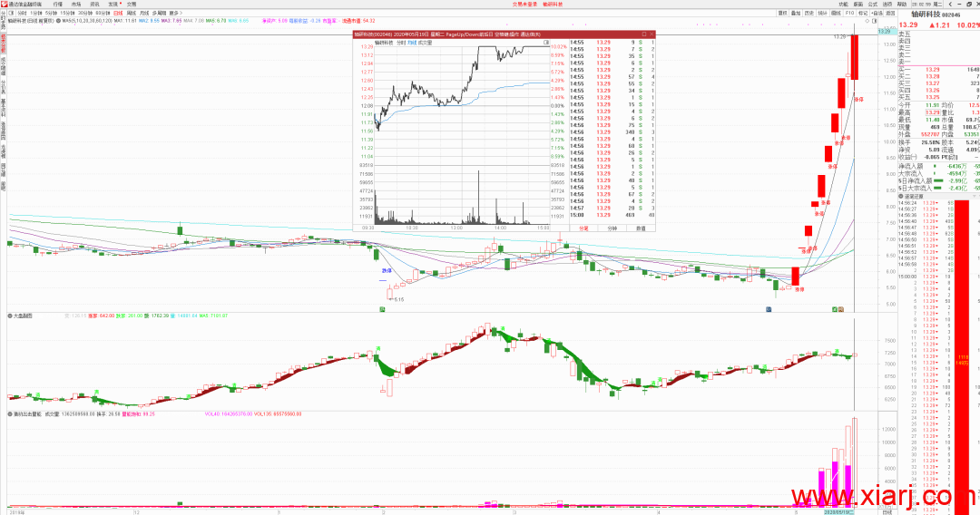Click the stock name 轴研科技 002046 header

pos(936,15)
